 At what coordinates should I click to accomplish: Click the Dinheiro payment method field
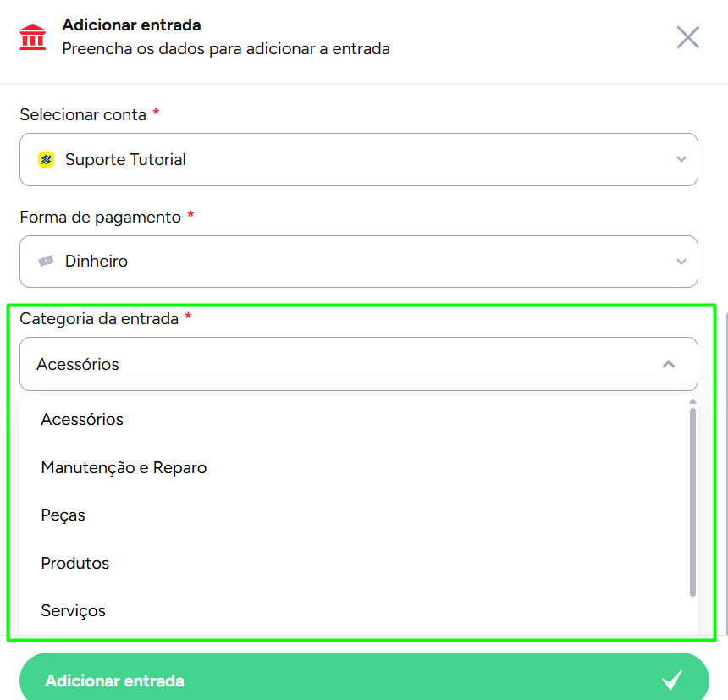point(358,262)
